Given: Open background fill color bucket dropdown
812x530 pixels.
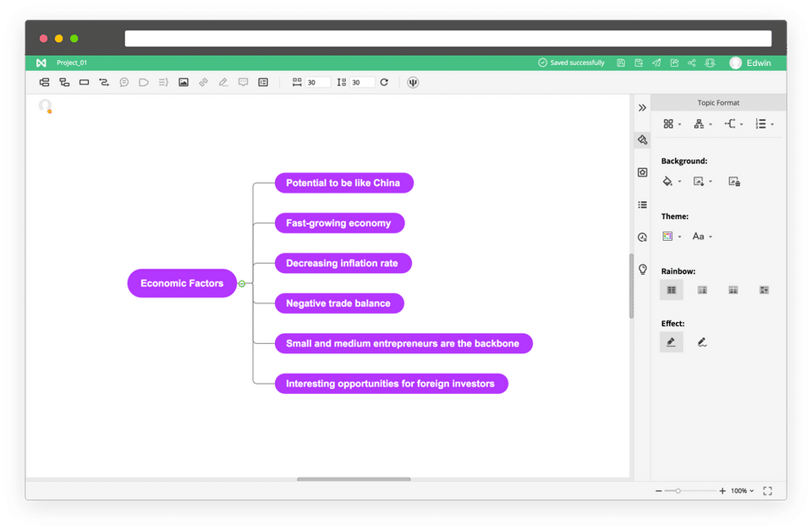Looking at the screenshot, I should 672,181.
